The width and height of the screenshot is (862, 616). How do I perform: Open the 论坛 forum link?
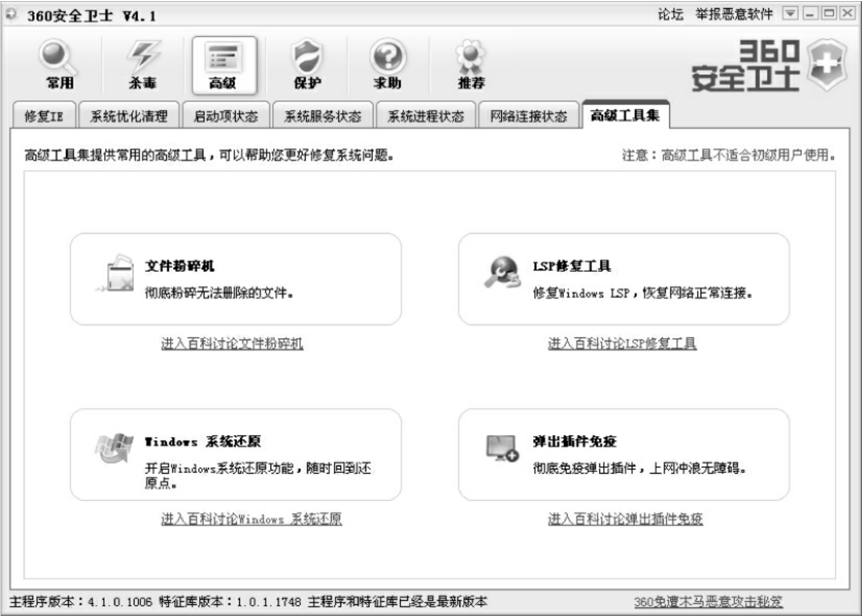point(671,14)
